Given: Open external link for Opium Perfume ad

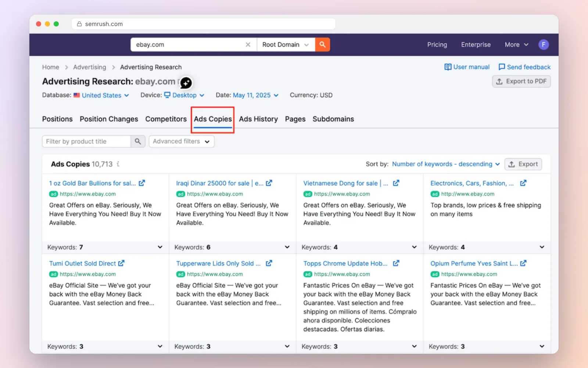Looking at the screenshot, I should point(523,263).
